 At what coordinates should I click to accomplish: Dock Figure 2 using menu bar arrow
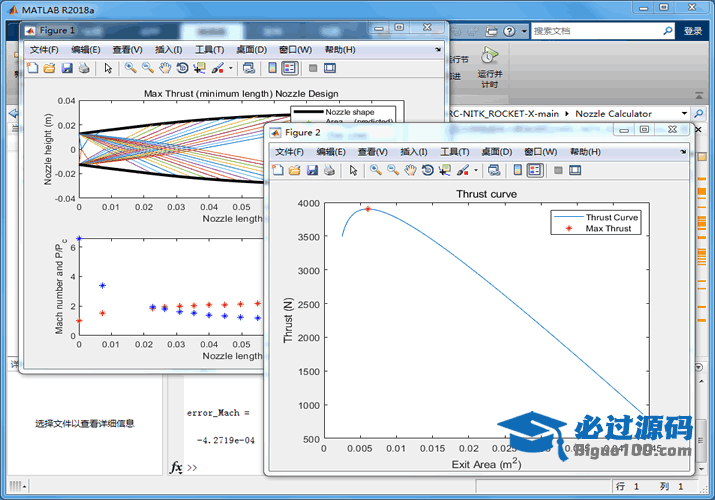tap(683, 151)
